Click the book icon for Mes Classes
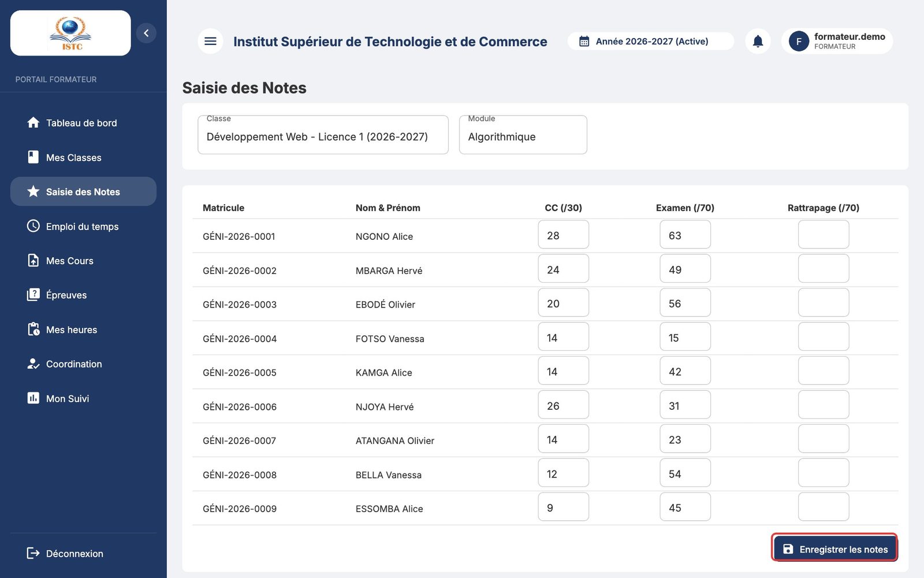The image size is (924, 578). pyautogui.click(x=33, y=157)
